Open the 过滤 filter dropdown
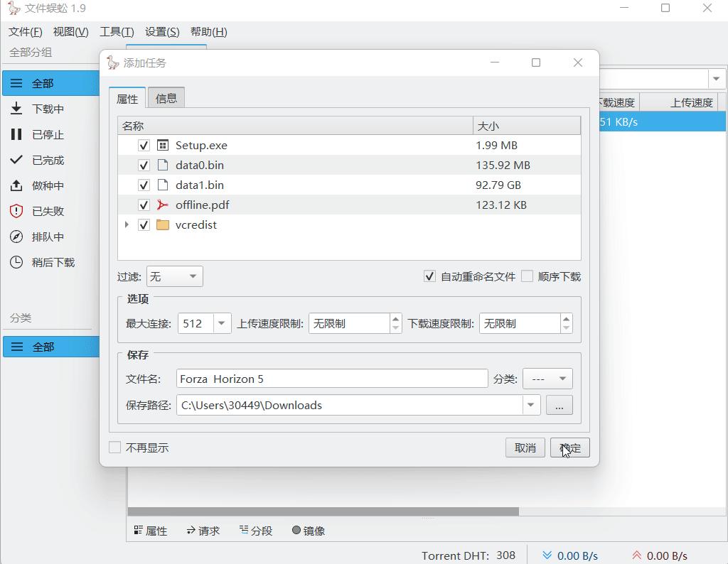This screenshot has width=728, height=564. pyautogui.click(x=174, y=276)
